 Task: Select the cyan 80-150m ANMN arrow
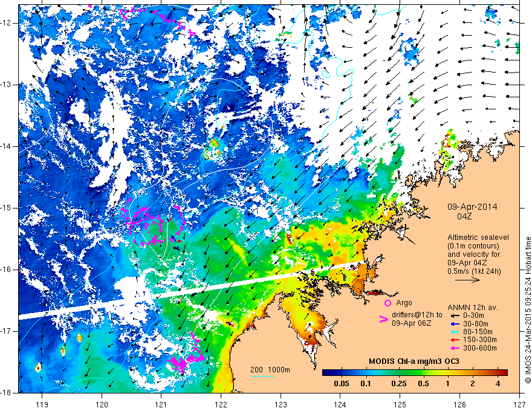(455, 332)
